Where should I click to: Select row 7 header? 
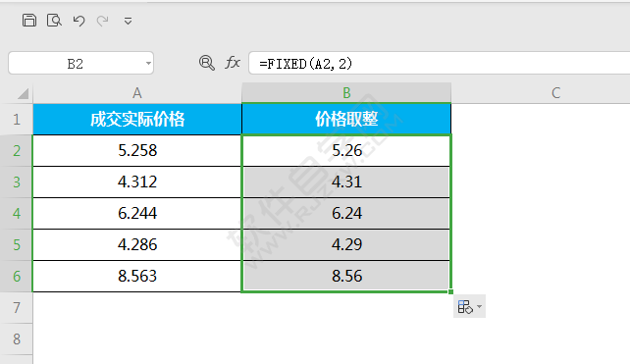click(16, 308)
